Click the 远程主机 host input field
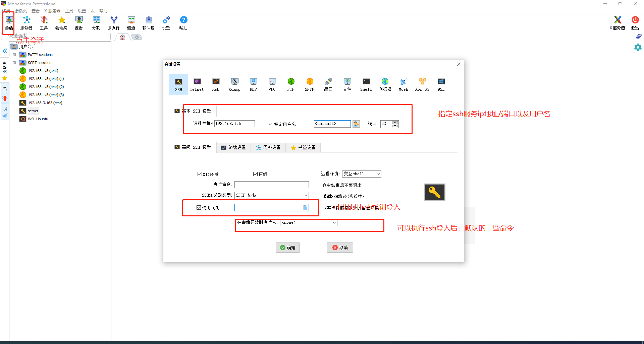This screenshot has height=344, width=644. [234, 124]
